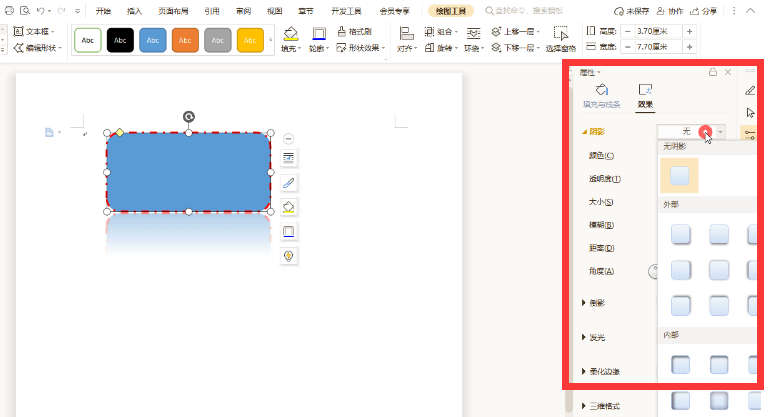Image resolution: width=773 pixels, height=417 pixels.
Task: Open the 插入 Insert ribbon tab
Action: pos(134,11)
